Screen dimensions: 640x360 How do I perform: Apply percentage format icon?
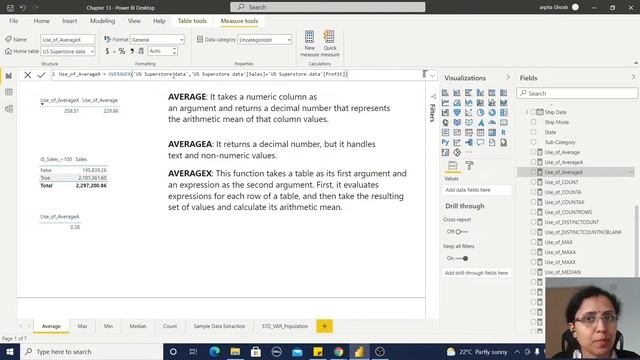tap(122, 51)
